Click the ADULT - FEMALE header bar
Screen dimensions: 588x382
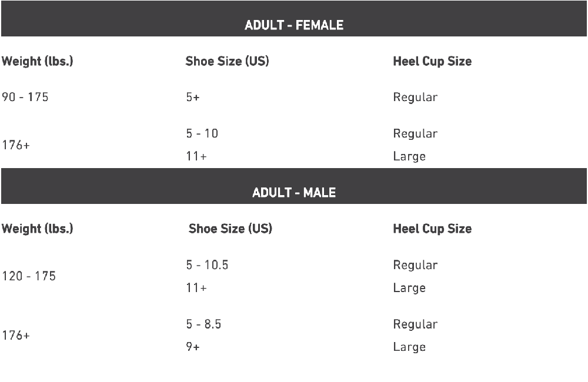pyautogui.click(x=294, y=18)
